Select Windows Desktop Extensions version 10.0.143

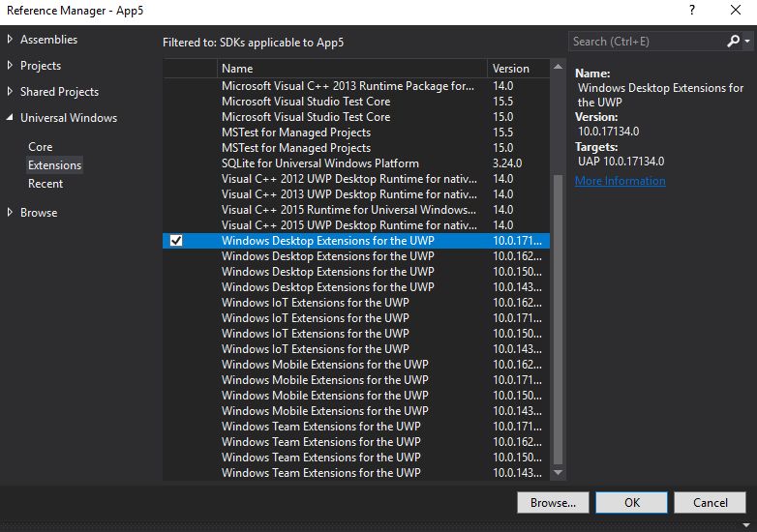pos(356,287)
